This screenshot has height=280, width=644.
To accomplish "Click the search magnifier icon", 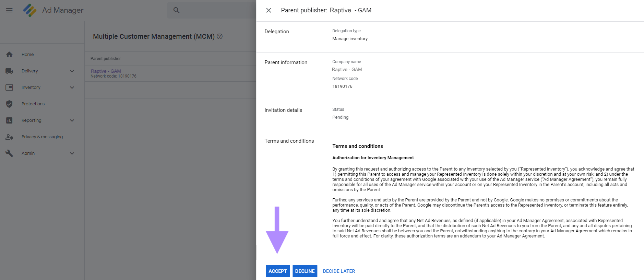I will (x=176, y=10).
